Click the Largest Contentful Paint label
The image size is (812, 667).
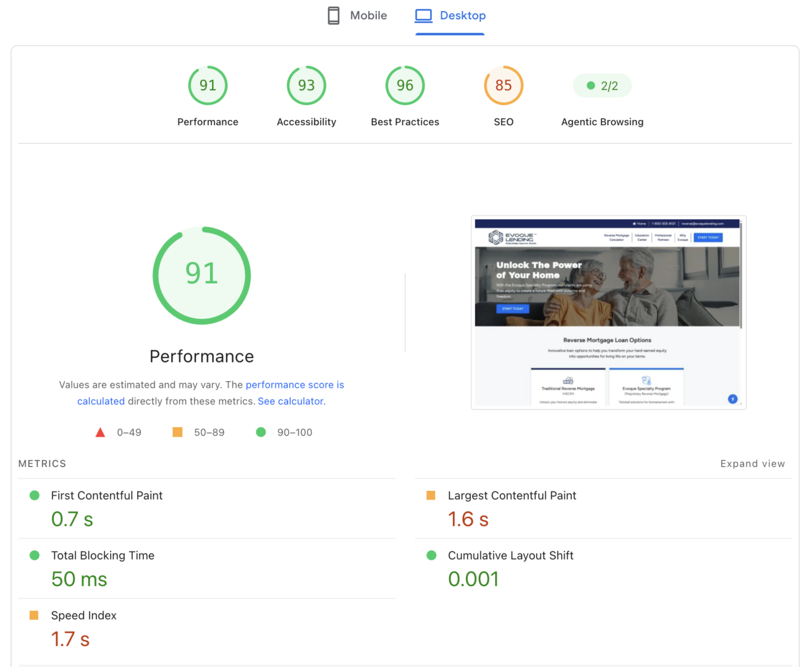512,495
